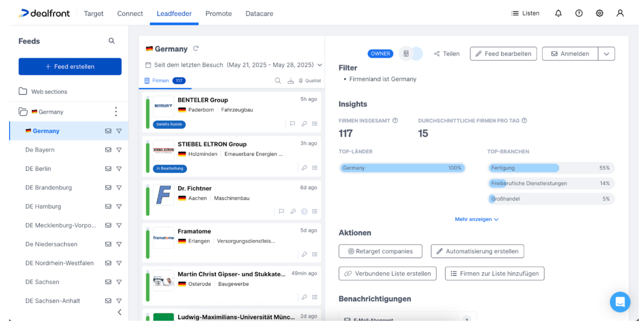Click Großhandel 5% industry bar

pos(551,199)
